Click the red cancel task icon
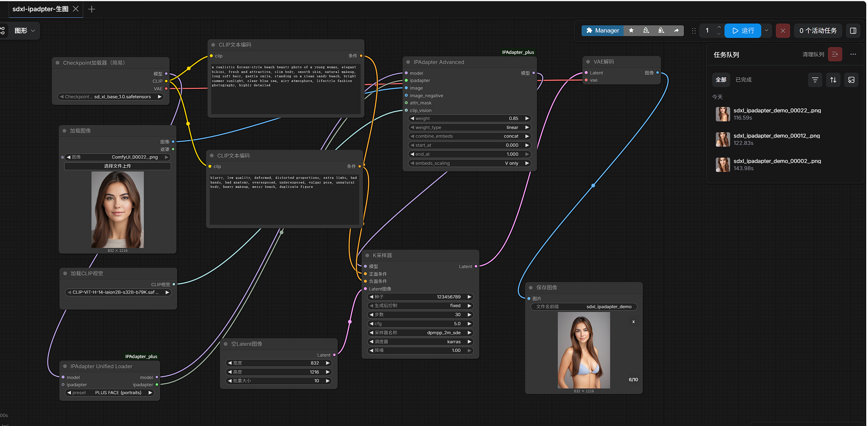The width and height of the screenshot is (868, 426). 783,31
